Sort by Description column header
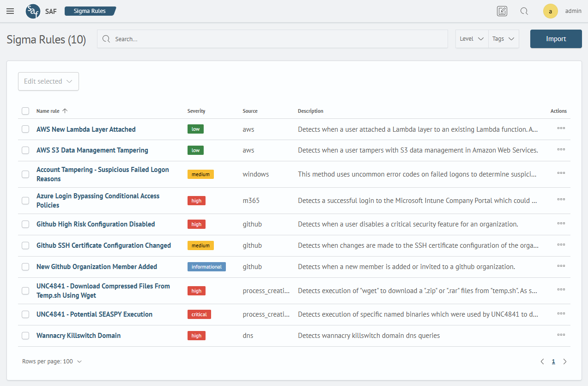This screenshot has height=386, width=588. tap(310, 111)
